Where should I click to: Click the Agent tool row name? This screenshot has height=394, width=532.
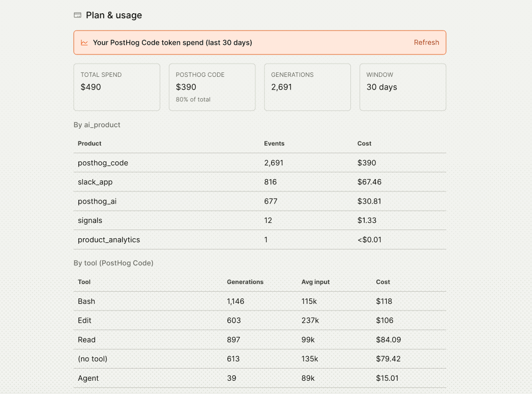click(x=88, y=378)
